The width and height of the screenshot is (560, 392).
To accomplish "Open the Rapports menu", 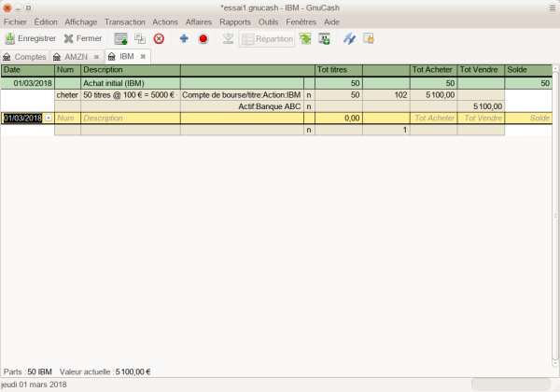I will tap(234, 21).
